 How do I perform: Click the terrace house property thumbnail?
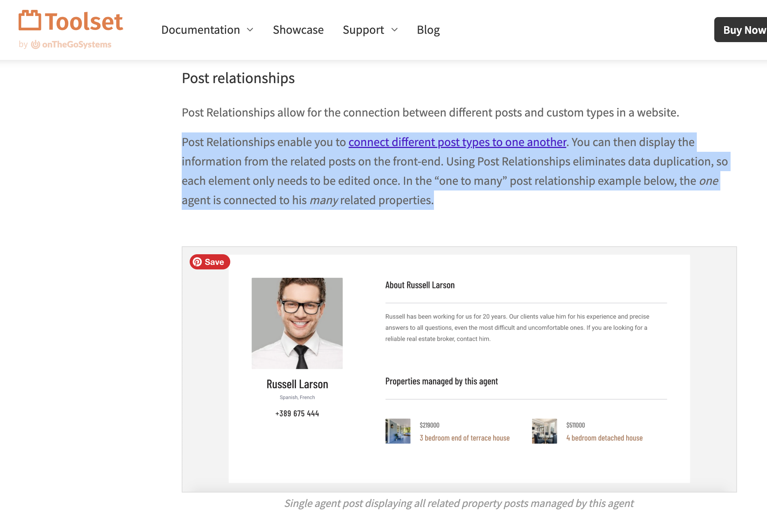point(397,431)
